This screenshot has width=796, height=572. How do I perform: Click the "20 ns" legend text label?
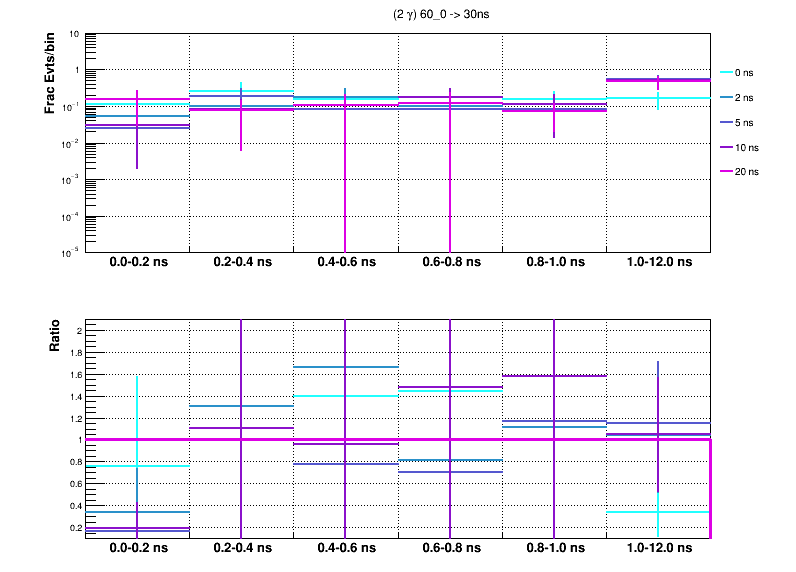point(747,172)
